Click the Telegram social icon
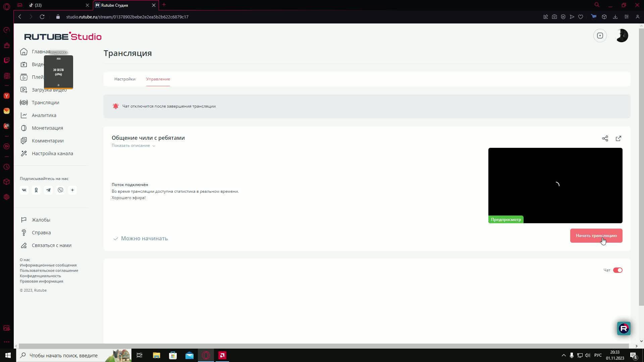This screenshot has height=362, width=644. pyautogui.click(x=48, y=190)
